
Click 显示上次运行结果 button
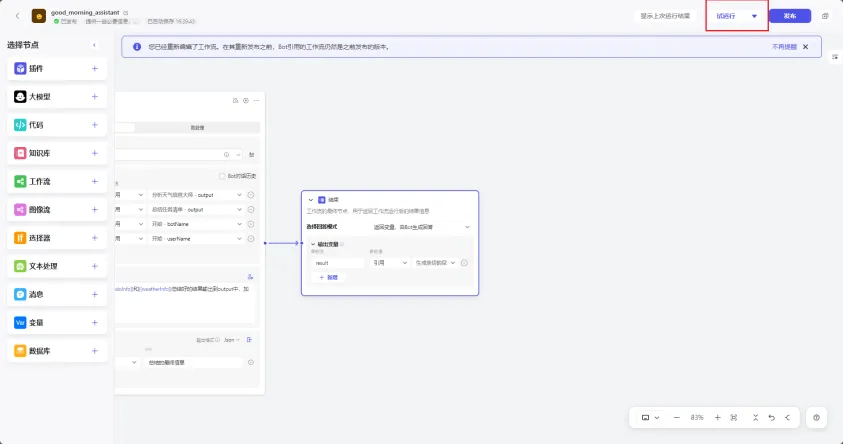pos(665,16)
